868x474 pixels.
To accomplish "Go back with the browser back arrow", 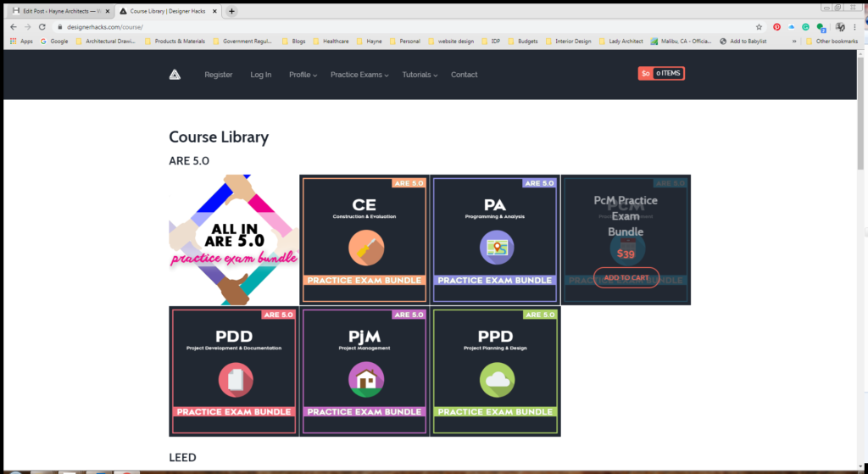I will pyautogui.click(x=14, y=26).
